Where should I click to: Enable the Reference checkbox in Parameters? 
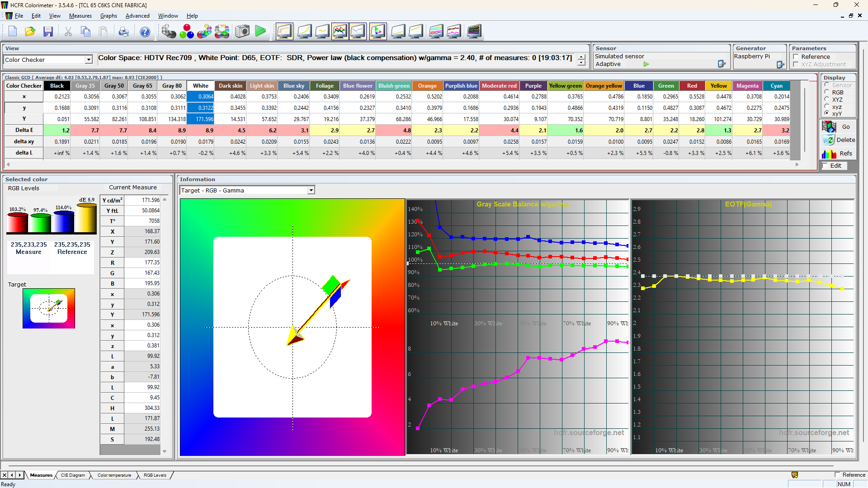[796, 57]
